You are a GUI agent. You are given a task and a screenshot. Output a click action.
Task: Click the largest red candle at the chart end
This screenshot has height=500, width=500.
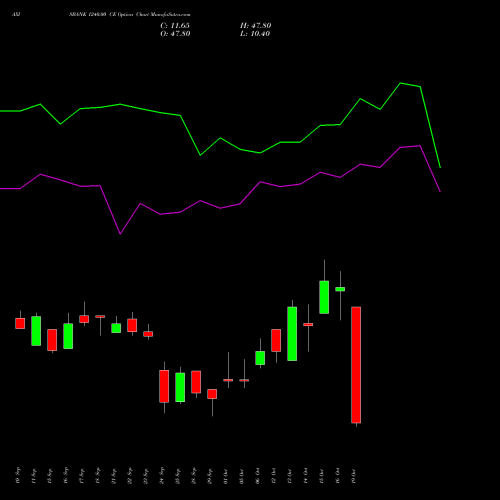(x=356, y=365)
